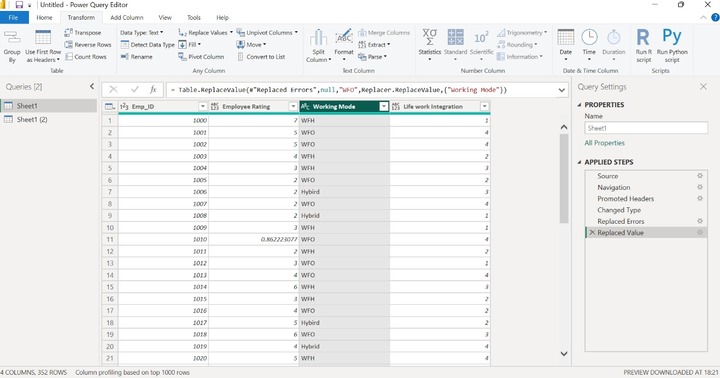Screen dimensions: 720x378
Task: Collapse the APPLIED STEPS section
Action: (x=579, y=162)
